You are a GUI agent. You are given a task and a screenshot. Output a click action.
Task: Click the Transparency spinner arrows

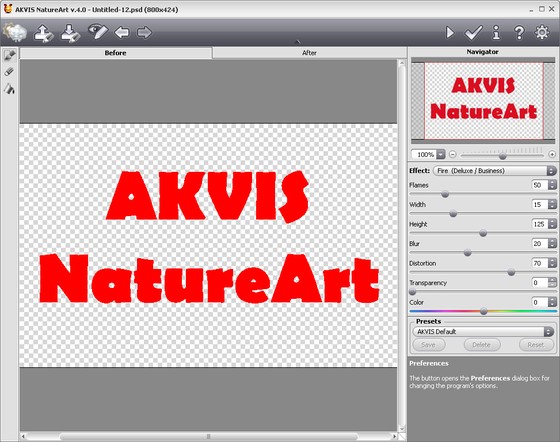pos(552,283)
